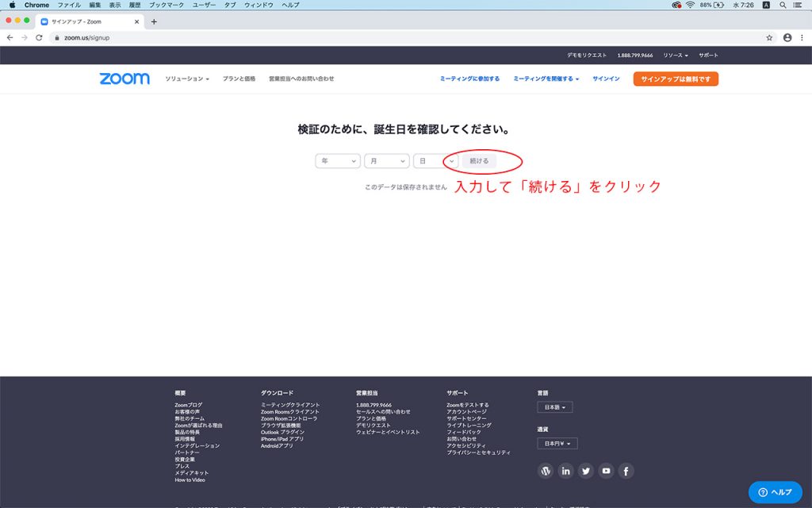Open the Notification Center icon
The image size is (812, 508).
coord(798,5)
